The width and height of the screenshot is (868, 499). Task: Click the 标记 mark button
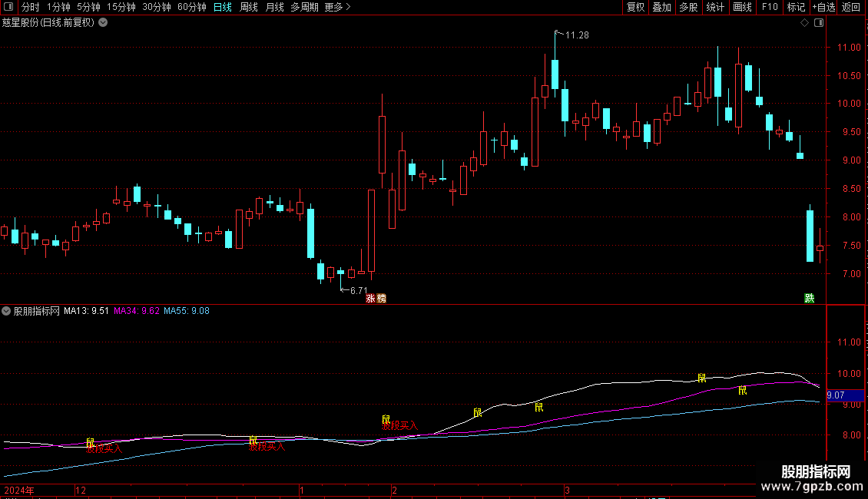(x=796, y=7)
